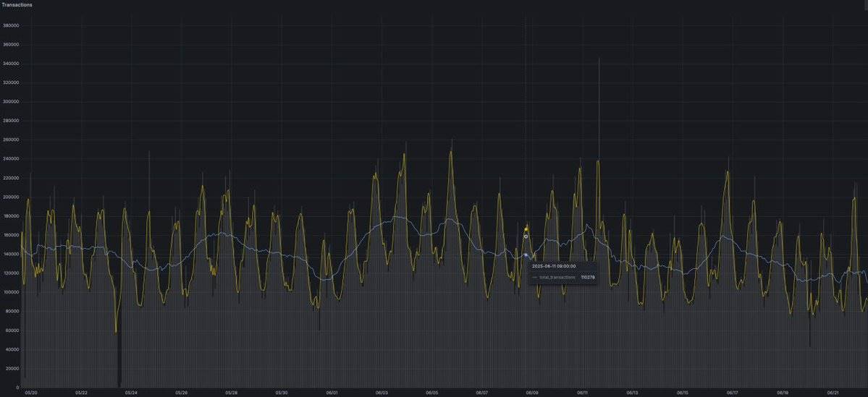Select the 05/24 x-axis date label
The image size is (868, 397).
(x=131, y=393)
